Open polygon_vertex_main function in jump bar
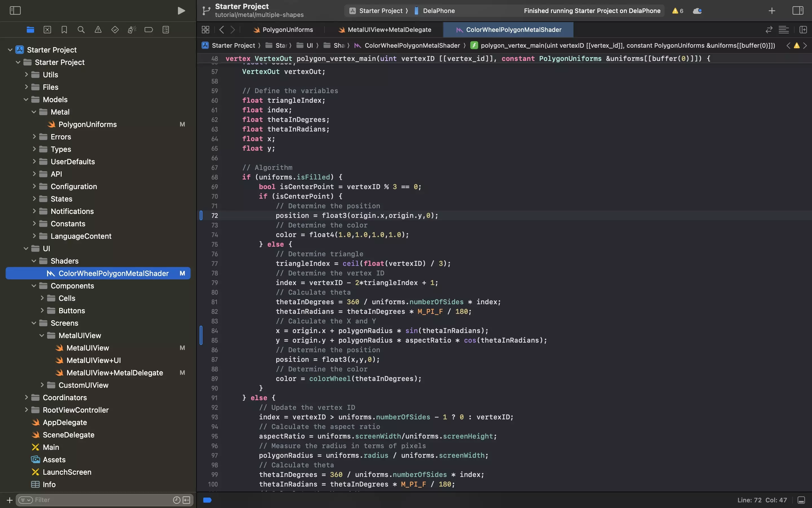812x508 pixels. (x=623, y=45)
